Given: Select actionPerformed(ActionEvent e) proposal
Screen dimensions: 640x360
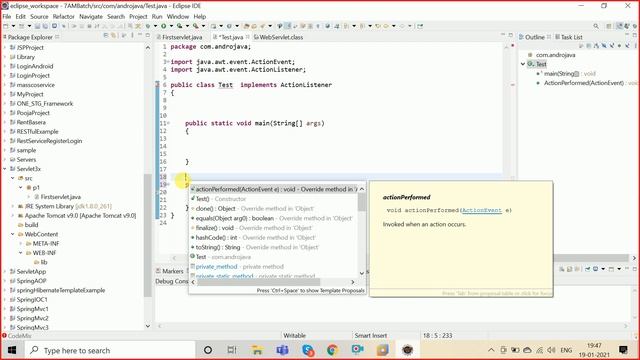Looking at the screenshot, I should [274, 189].
